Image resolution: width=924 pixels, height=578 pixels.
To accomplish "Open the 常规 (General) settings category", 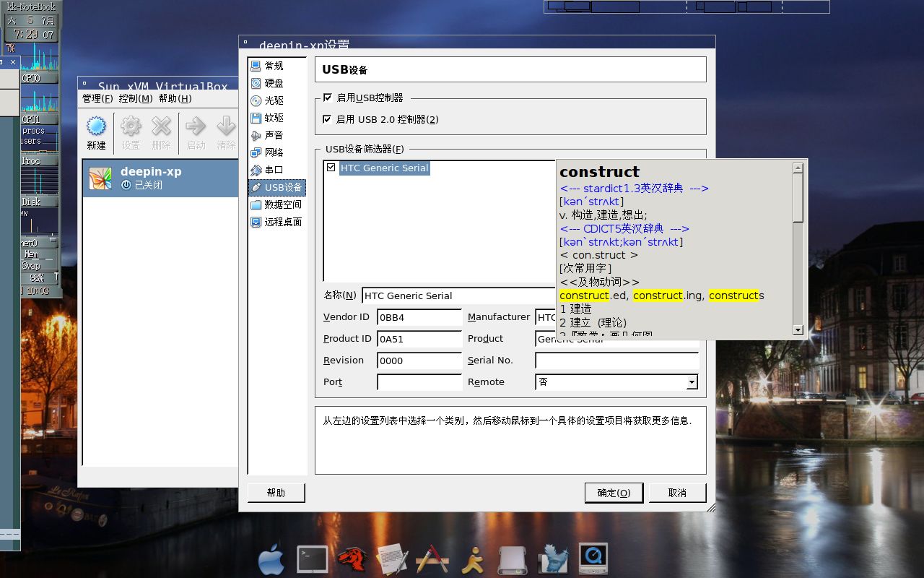I will (277, 66).
